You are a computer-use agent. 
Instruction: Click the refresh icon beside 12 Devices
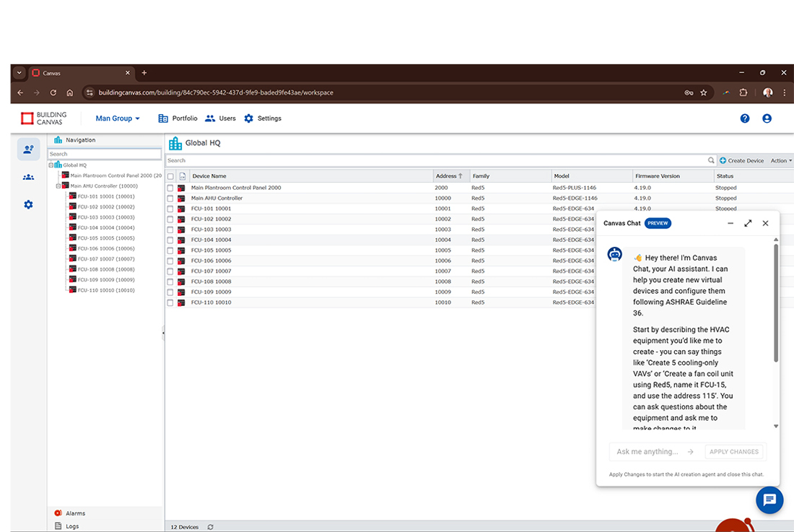(x=210, y=527)
